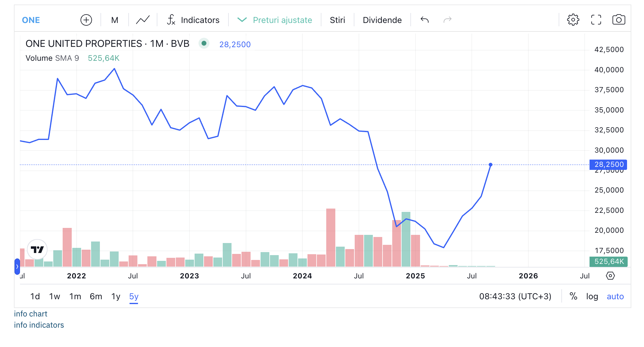Toggle percent scale mode
Image resolution: width=644 pixels, height=347 pixels.
coord(573,296)
